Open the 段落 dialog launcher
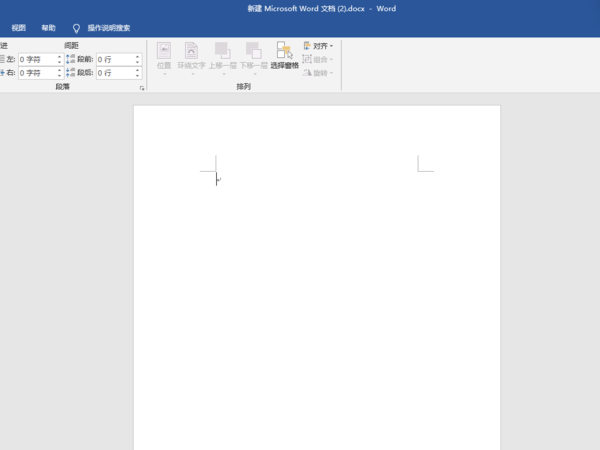The height and width of the screenshot is (450, 600). point(142,88)
